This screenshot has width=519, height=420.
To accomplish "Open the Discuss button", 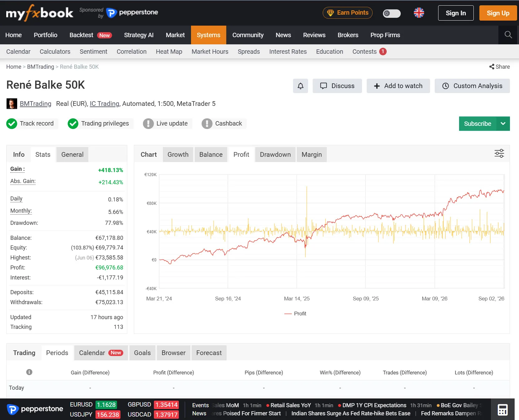I will pos(337,86).
